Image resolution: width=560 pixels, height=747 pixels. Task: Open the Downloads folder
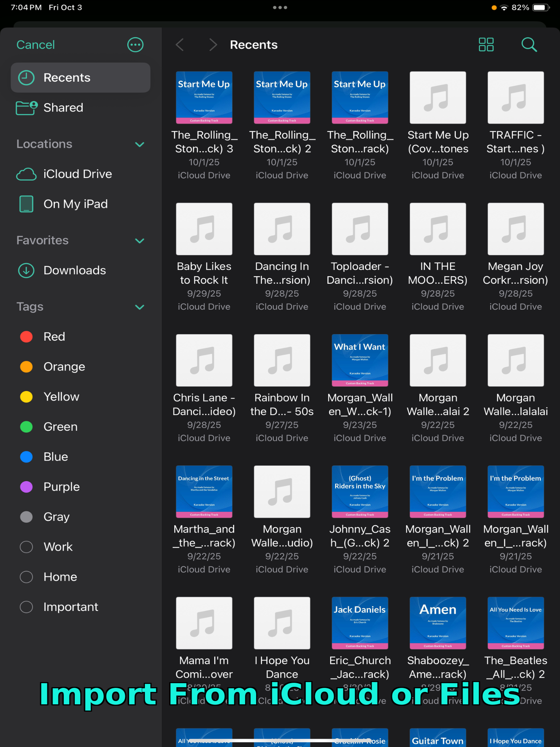tap(80, 270)
